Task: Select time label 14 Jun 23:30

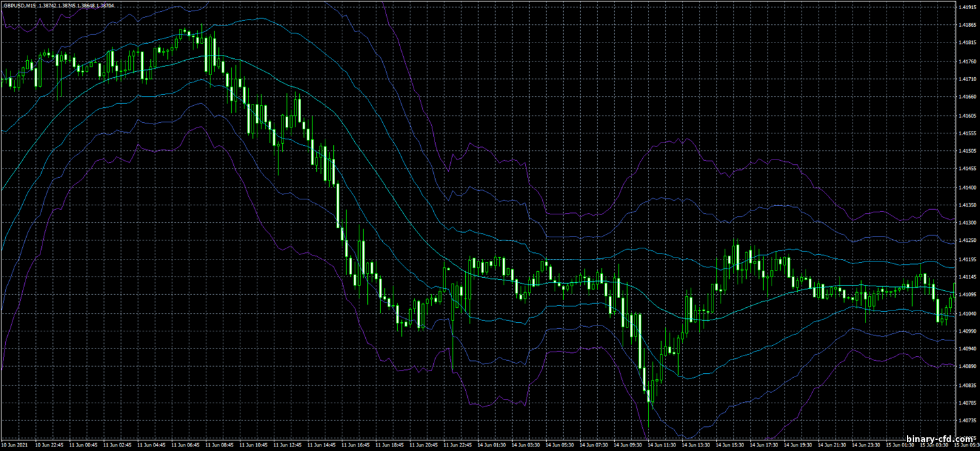Action: pos(868,444)
